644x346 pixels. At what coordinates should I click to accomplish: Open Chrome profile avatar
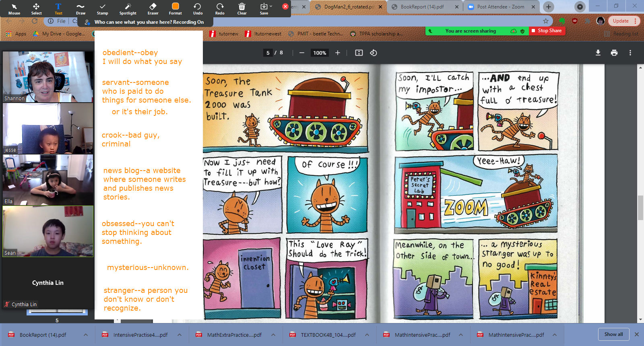(x=601, y=21)
